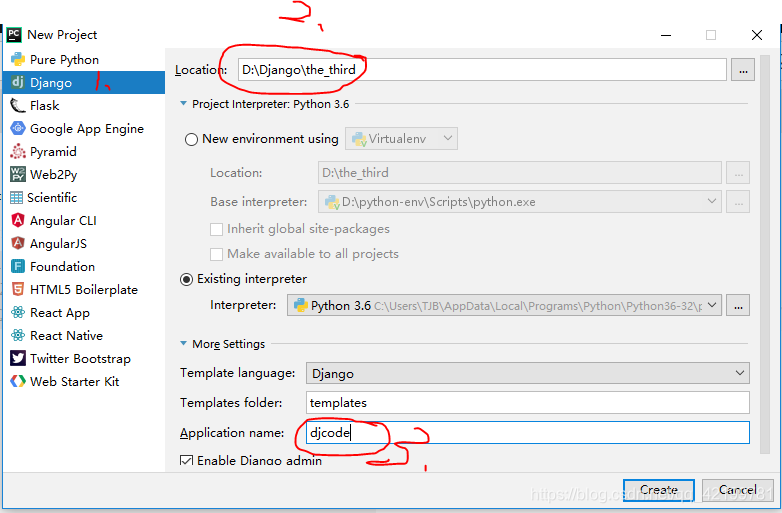
Task: Collapse More Settings section
Action: [183, 343]
